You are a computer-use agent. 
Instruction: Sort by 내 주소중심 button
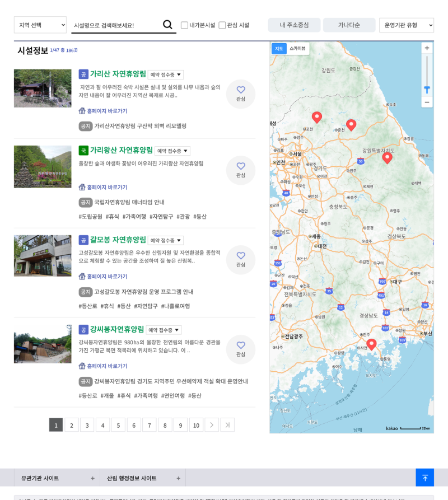click(294, 25)
